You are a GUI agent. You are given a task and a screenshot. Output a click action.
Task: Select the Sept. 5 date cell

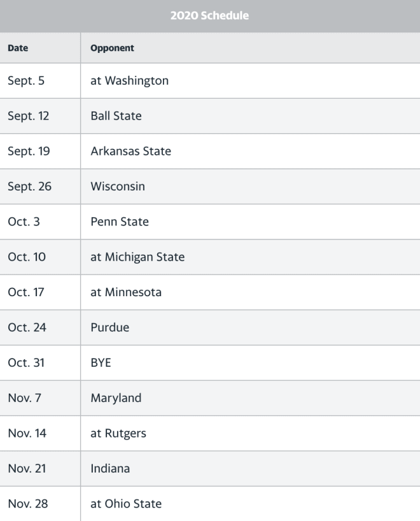pos(26,81)
